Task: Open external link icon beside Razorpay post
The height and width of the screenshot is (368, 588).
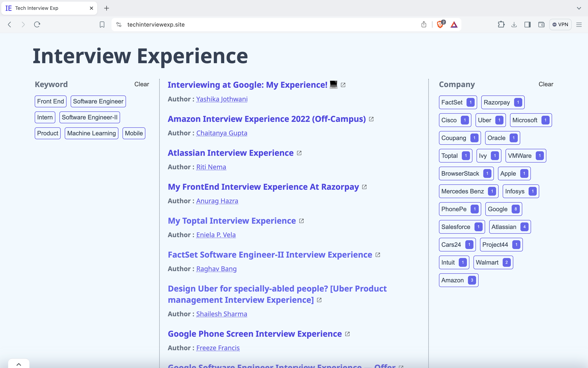Action: point(364,187)
